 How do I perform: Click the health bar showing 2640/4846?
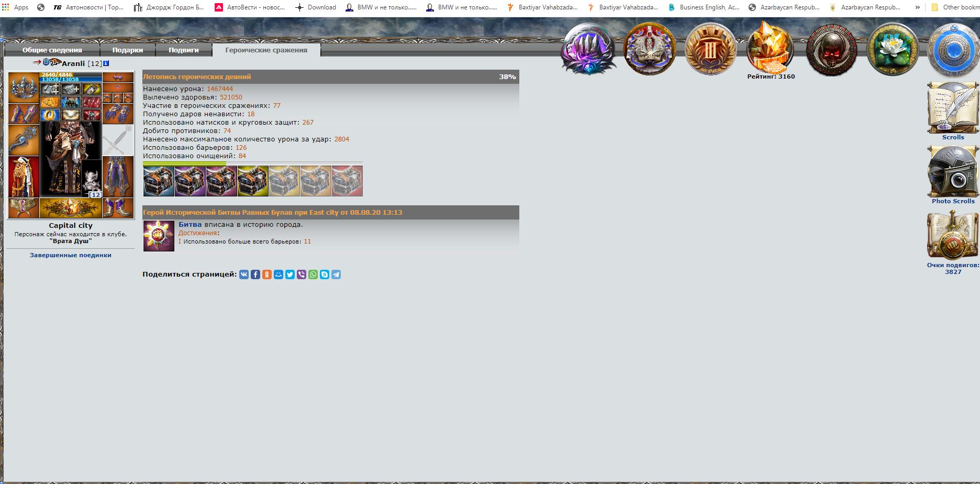pos(71,75)
